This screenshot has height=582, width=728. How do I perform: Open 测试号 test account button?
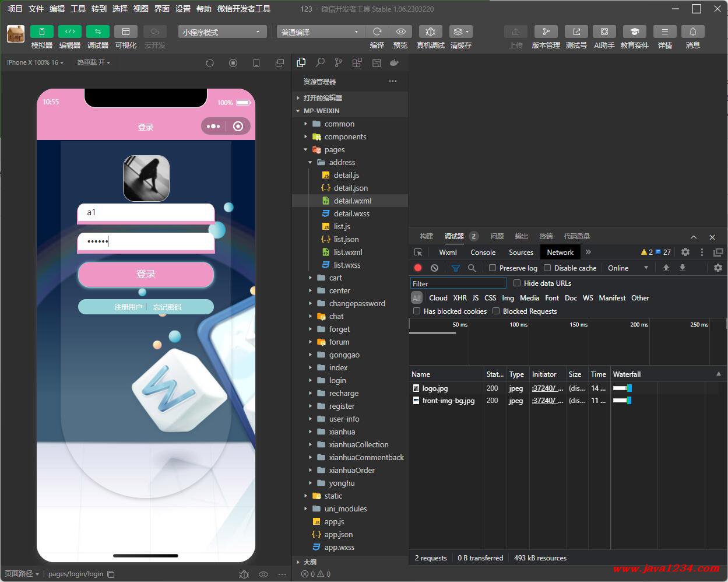point(576,31)
